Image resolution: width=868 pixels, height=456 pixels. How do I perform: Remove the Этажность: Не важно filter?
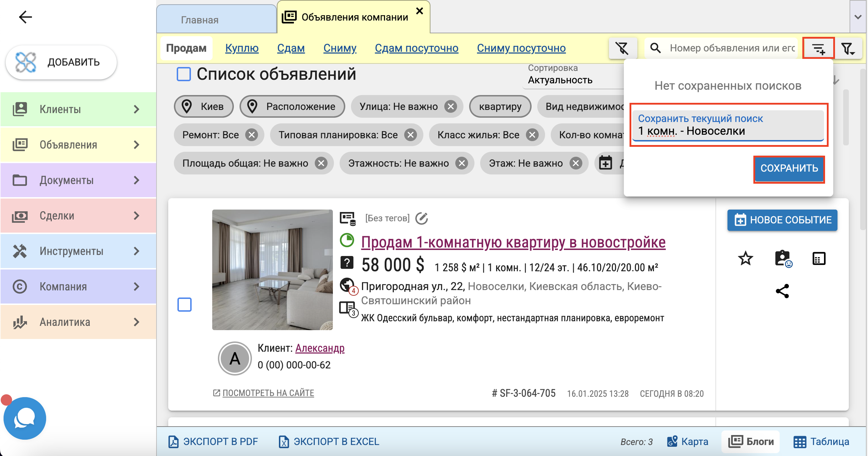pyautogui.click(x=462, y=163)
